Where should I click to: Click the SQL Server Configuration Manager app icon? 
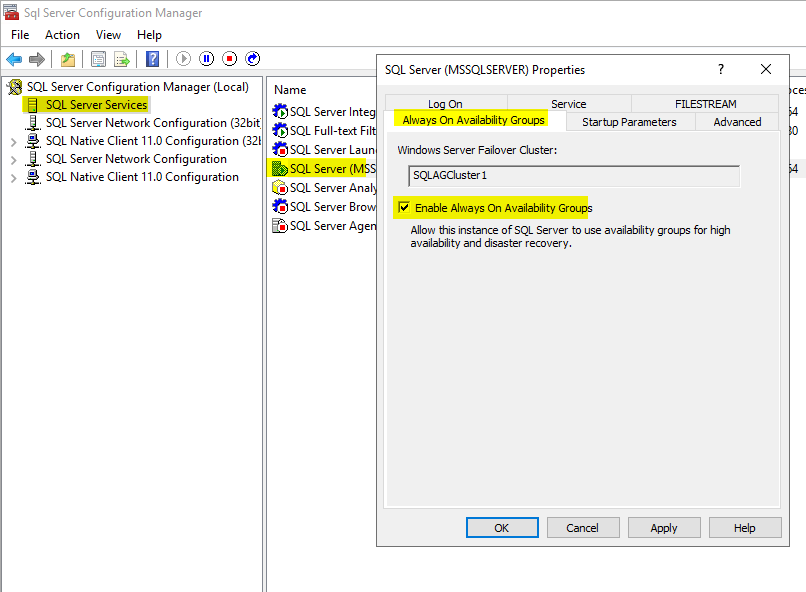tap(11, 12)
